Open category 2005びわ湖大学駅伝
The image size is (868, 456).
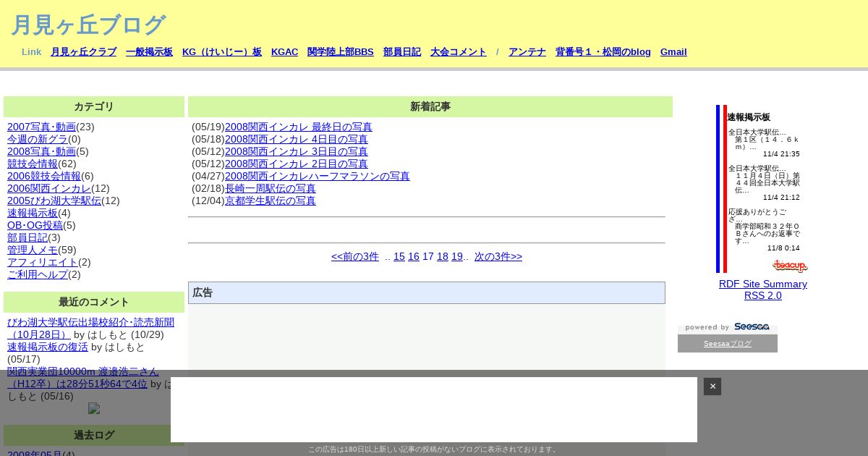point(54,200)
